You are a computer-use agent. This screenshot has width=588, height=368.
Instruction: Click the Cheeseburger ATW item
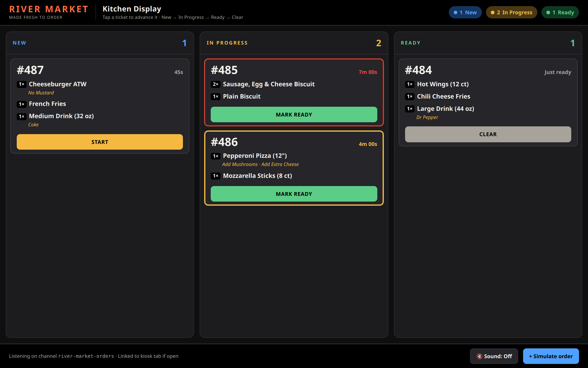pyautogui.click(x=58, y=84)
